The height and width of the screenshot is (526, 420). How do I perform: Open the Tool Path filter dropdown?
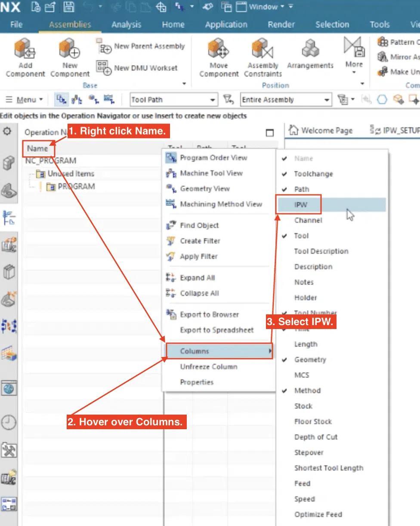[x=173, y=100]
